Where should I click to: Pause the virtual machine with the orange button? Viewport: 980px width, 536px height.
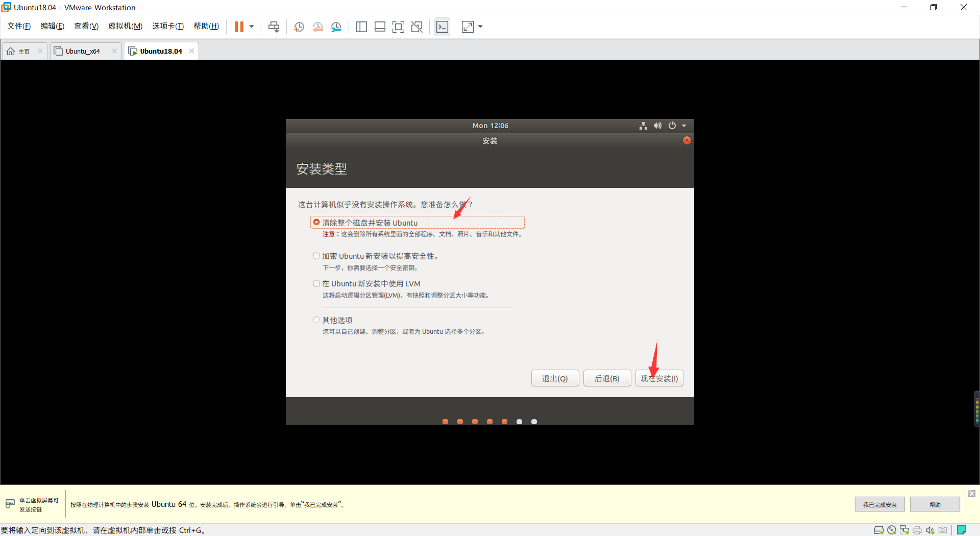(x=239, y=27)
